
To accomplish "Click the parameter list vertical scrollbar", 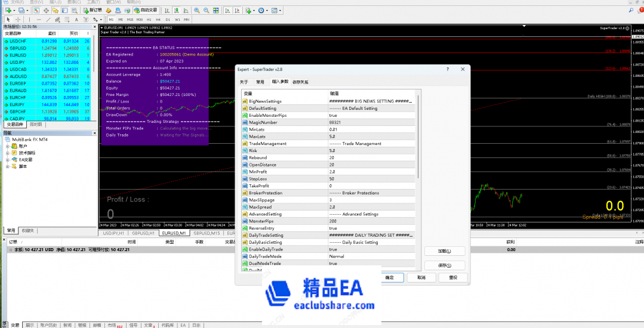I will [x=418, y=137].
